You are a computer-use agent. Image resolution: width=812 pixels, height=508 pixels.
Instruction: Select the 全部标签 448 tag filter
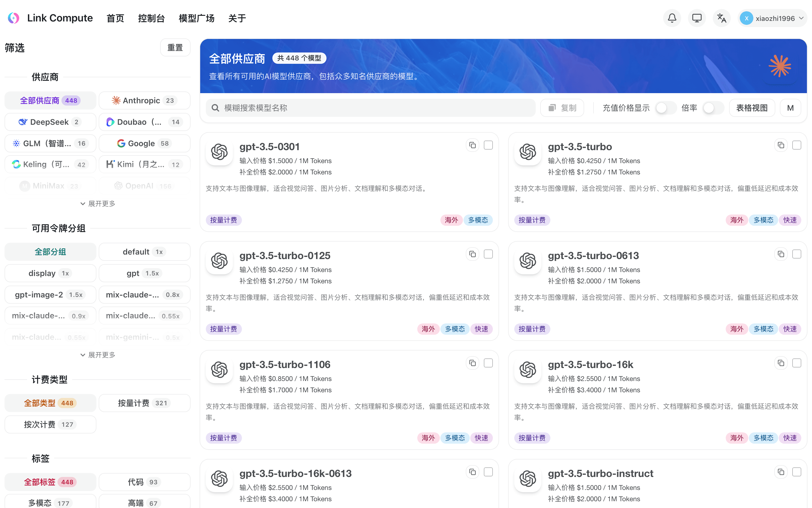pos(50,482)
